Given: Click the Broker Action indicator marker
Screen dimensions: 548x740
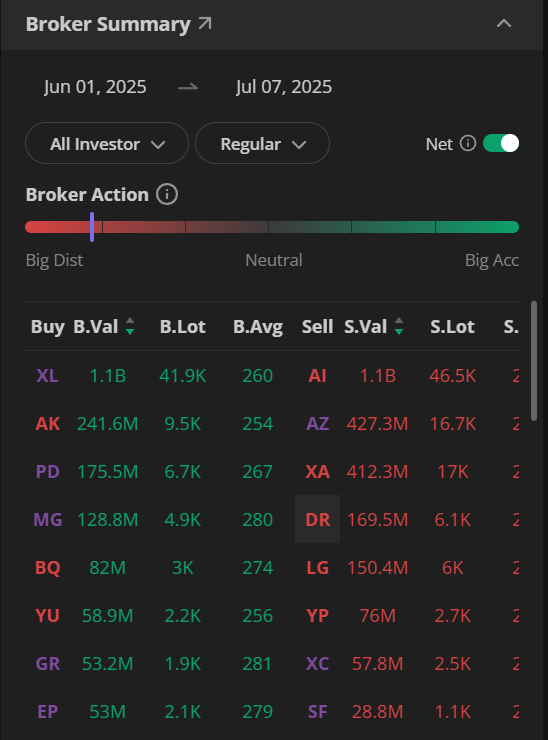Looking at the screenshot, I should click(x=92, y=227).
